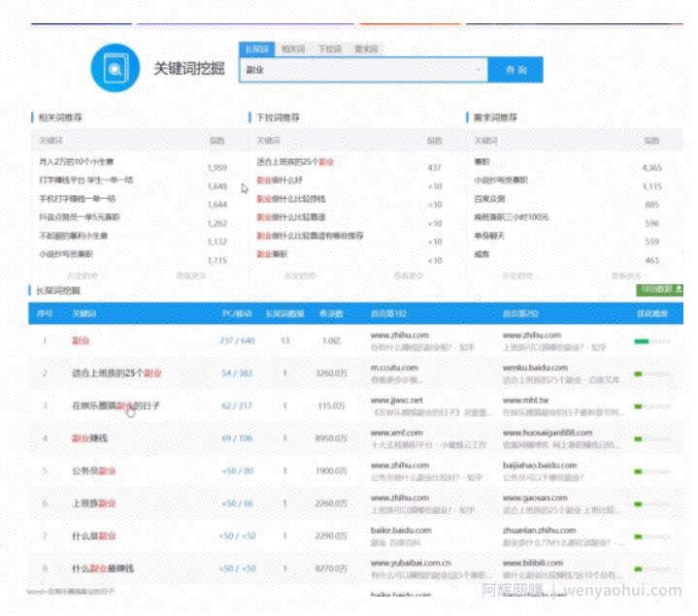This screenshot has width=698, height=616.
Task: Click the 237 / 640 index value
Action: coord(237,340)
